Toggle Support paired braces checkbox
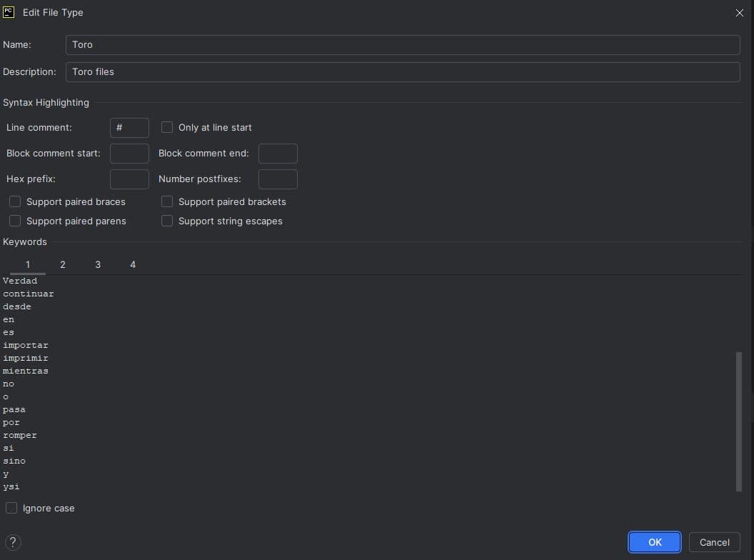This screenshot has width=754, height=560. [x=15, y=201]
